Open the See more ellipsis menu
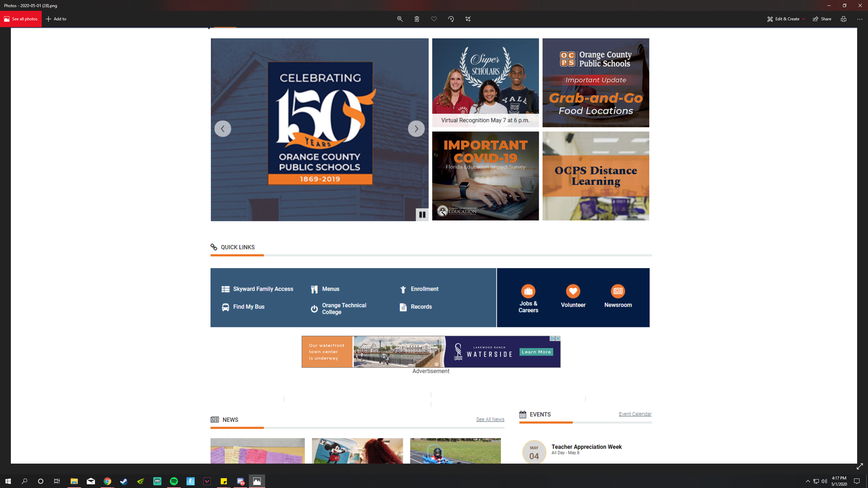 (860, 19)
